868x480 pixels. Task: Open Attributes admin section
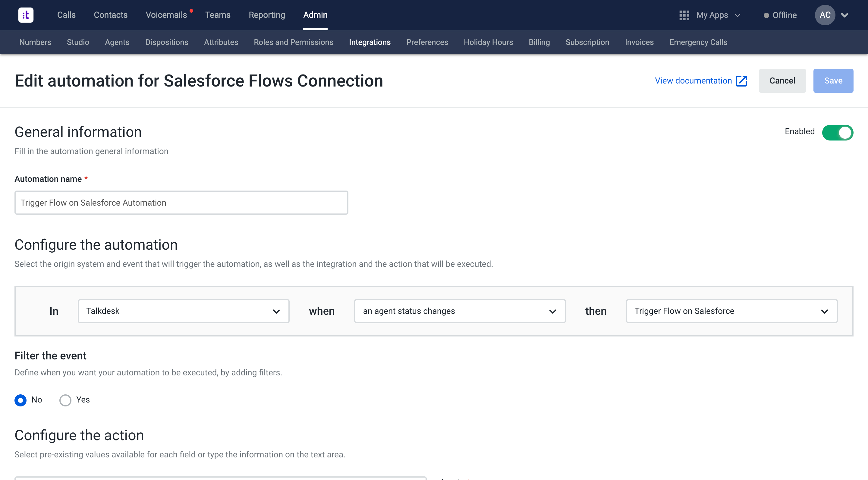pos(221,42)
